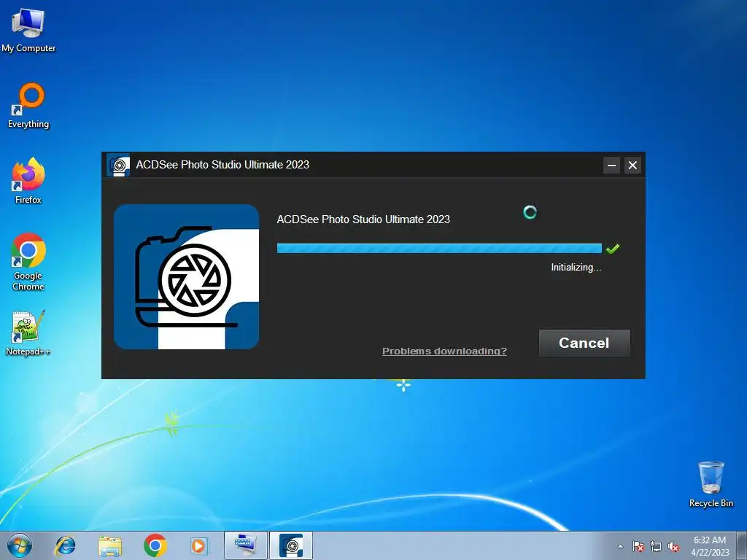Click the download progress bar
Viewport: 747px width, 560px height.
439,248
